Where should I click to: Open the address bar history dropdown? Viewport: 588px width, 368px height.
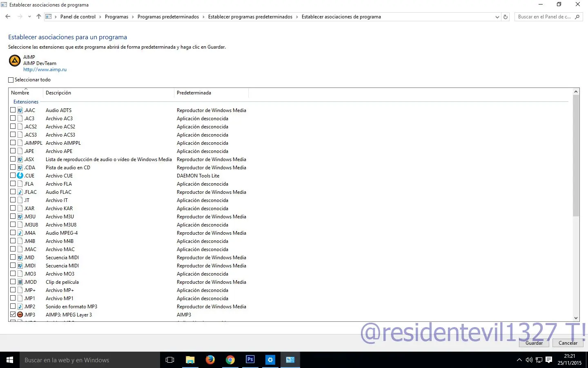coord(497,17)
